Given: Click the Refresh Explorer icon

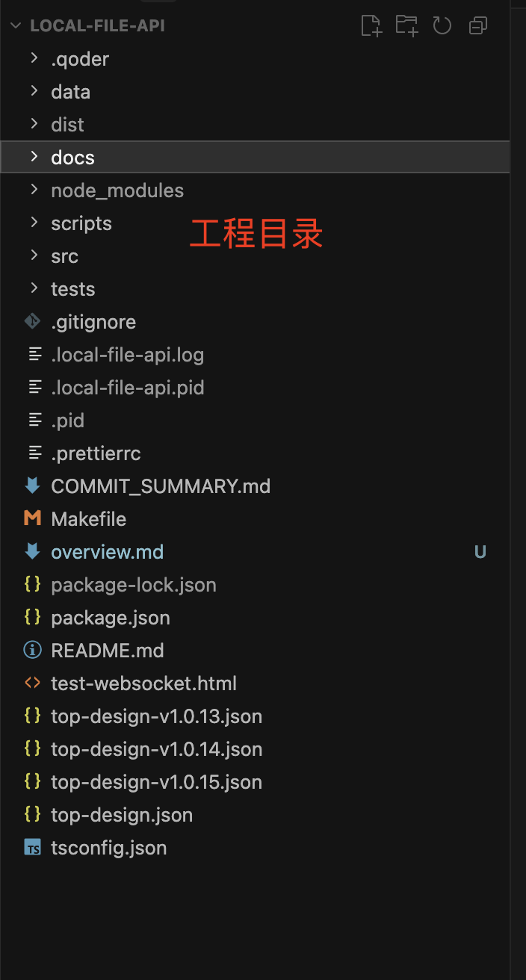Looking at the screenshot, I should coord(442,26).
